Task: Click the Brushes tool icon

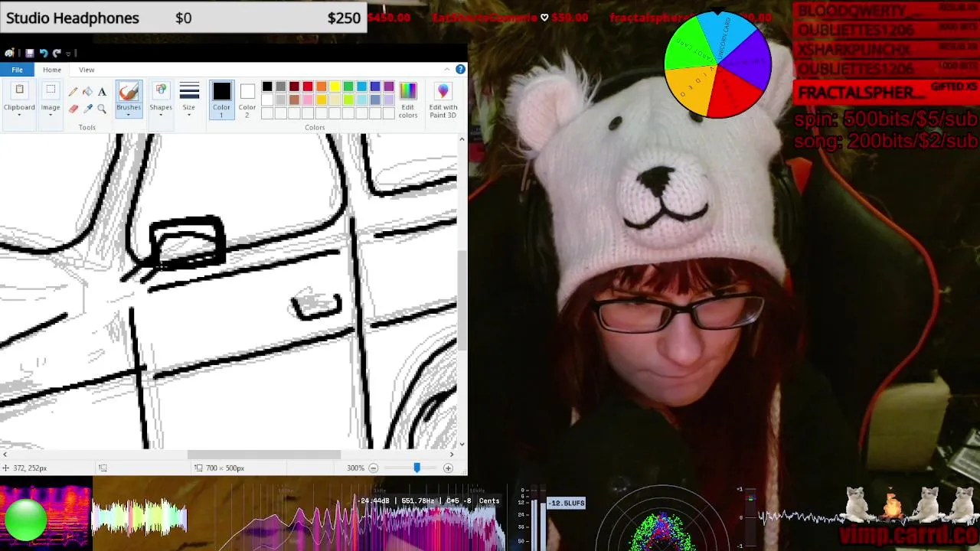Action: click(x=129, y=92)
